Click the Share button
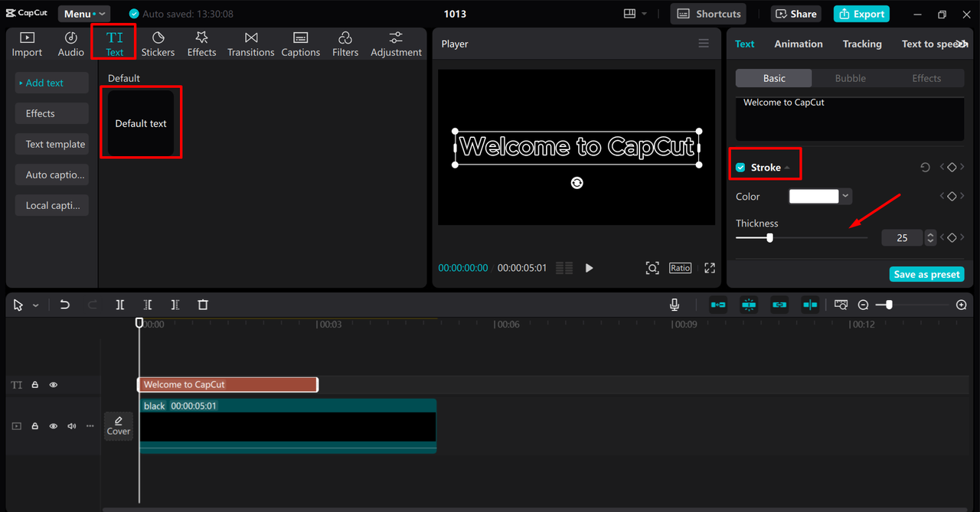980x512 pixels. point(795,14)
